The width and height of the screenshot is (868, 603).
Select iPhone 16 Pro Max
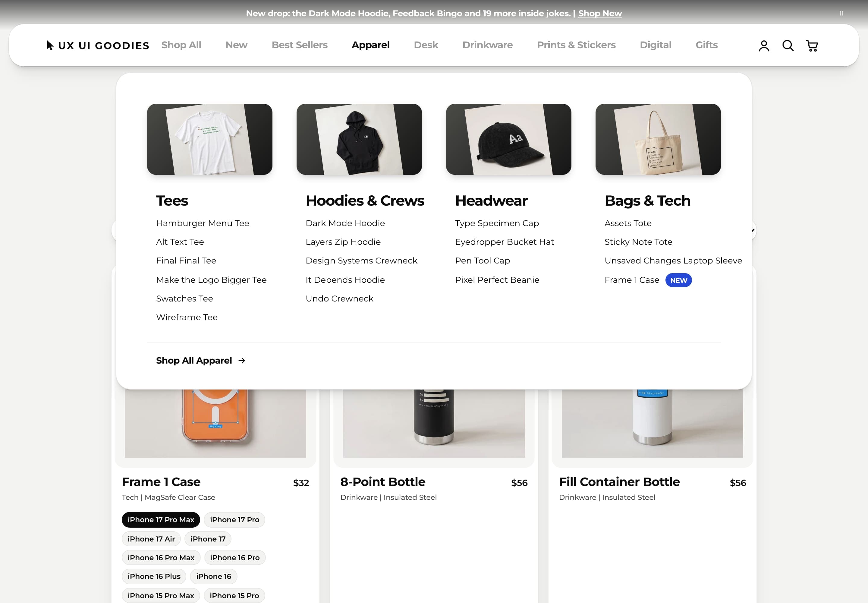tap(161, 558)
